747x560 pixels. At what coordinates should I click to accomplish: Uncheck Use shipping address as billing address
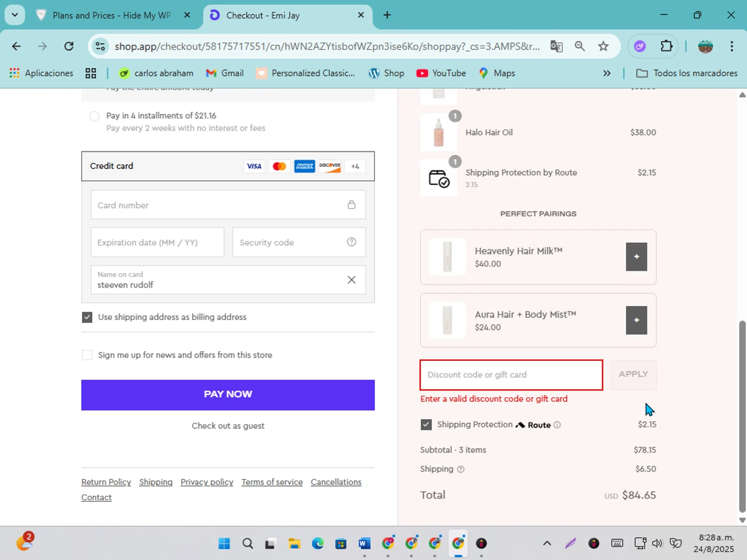87,317
